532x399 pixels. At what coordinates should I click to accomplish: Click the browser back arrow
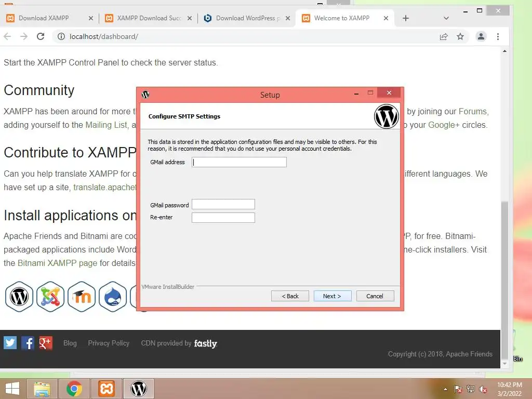[7, 36]
